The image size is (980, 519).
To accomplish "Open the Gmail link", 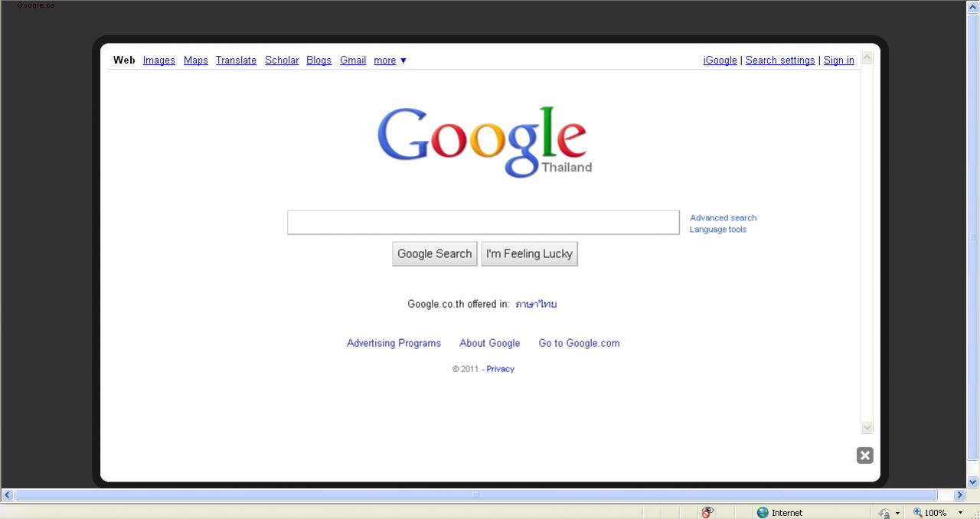I will [x=353, y=60].
